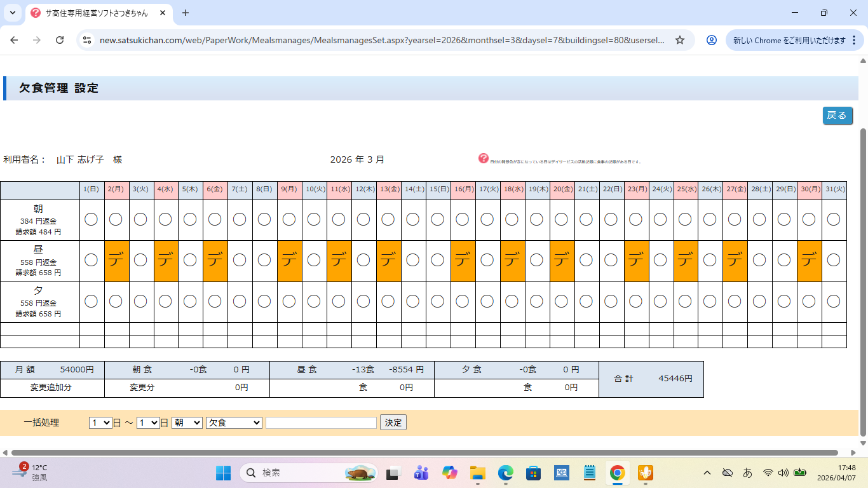Focus the text field beside 欠食 dropdown
Screen dimensions: 868x488
(x=321, y=423)
